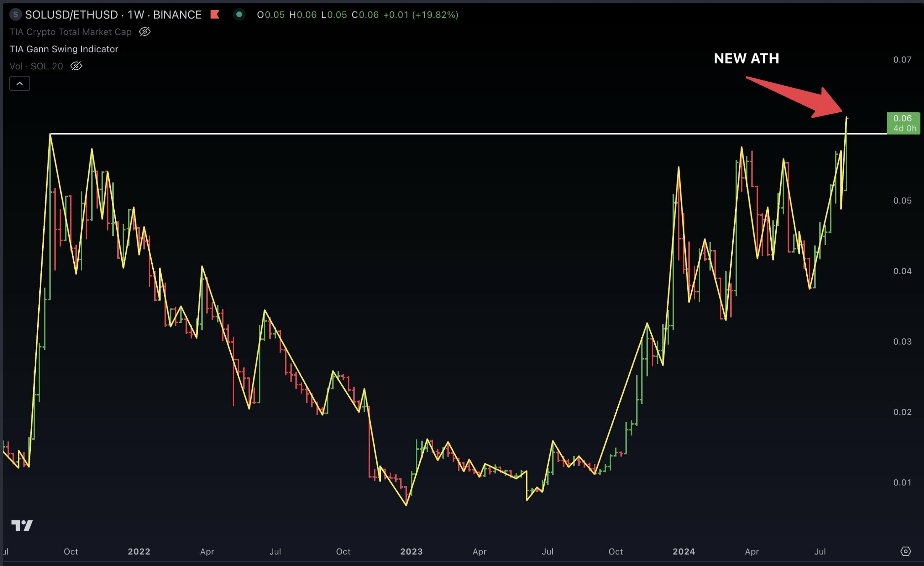Image resolution: width=924 pixels, height=566 pixels.
Task: Collapse the indicator legend with chevron button
Action: click(x=19, y=83)
